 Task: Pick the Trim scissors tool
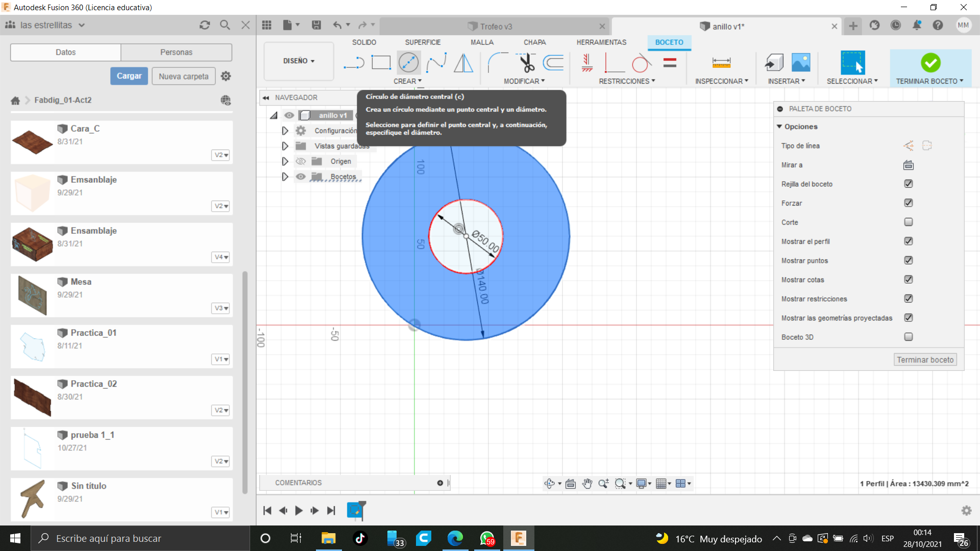coord(526,63)
